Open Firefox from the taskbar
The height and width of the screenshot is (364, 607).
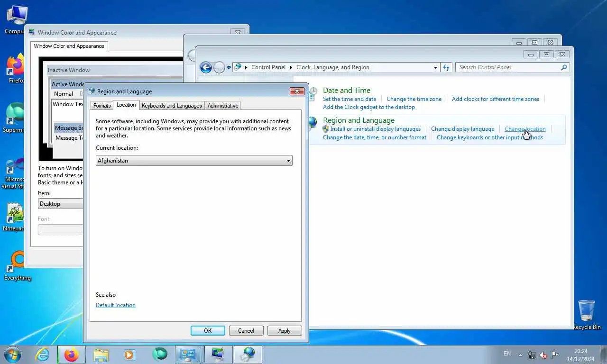(72, 355)
